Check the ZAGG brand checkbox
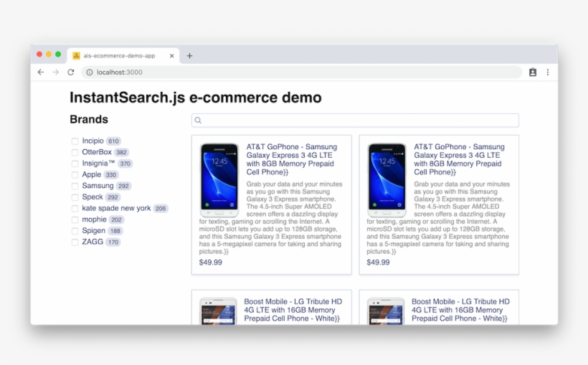Image resolution: width=588 pixels, height=365 pixels. (x=75, y=242)
